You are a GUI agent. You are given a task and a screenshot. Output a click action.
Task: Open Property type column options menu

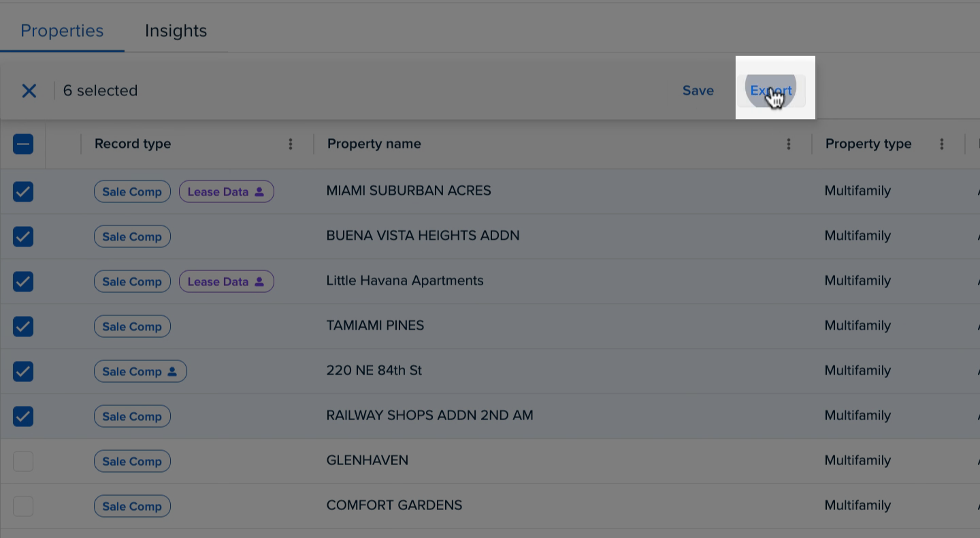click(x=942, y=144)
